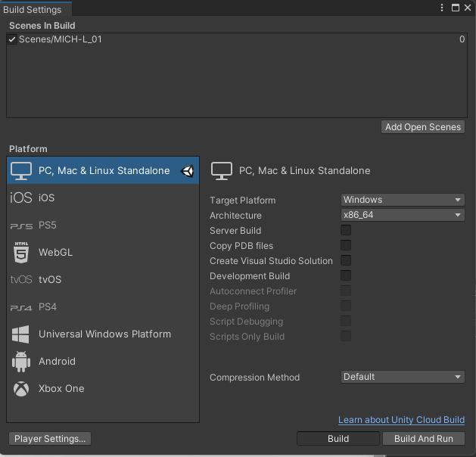
Task: Click the Scenes In Build heading
Action: coord(42,26)
